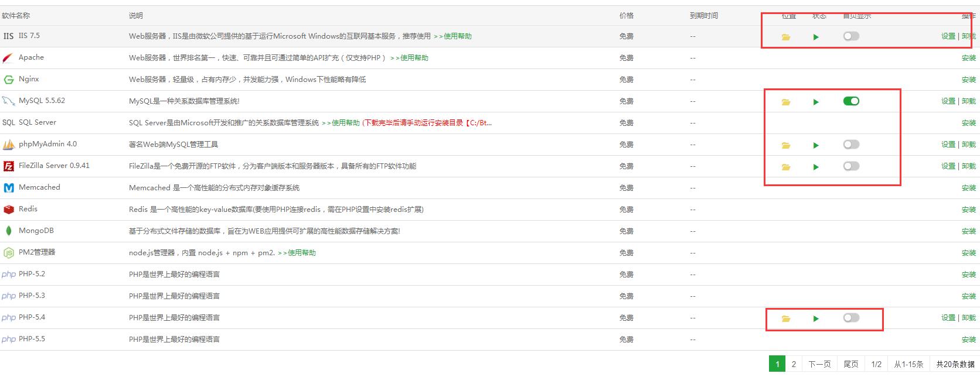Viewport: 980px width, 377px height.
Task: Click 安装 install for MongoDB
Action: coord(969,231)
